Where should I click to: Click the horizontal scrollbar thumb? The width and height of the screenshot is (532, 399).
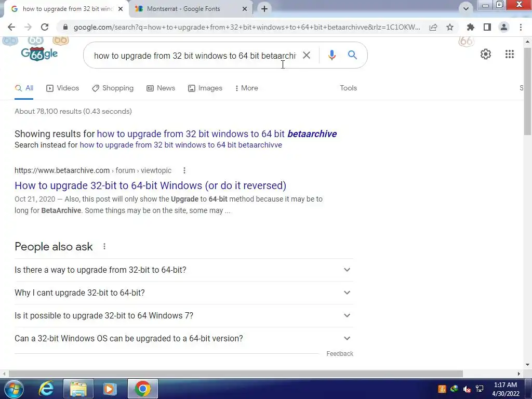[235, 374]
